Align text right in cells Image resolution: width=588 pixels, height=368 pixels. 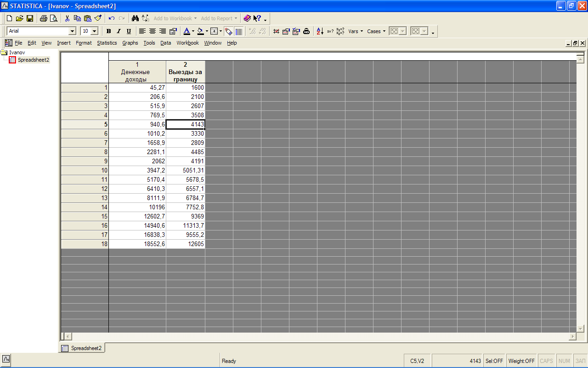tap(163, 31)
